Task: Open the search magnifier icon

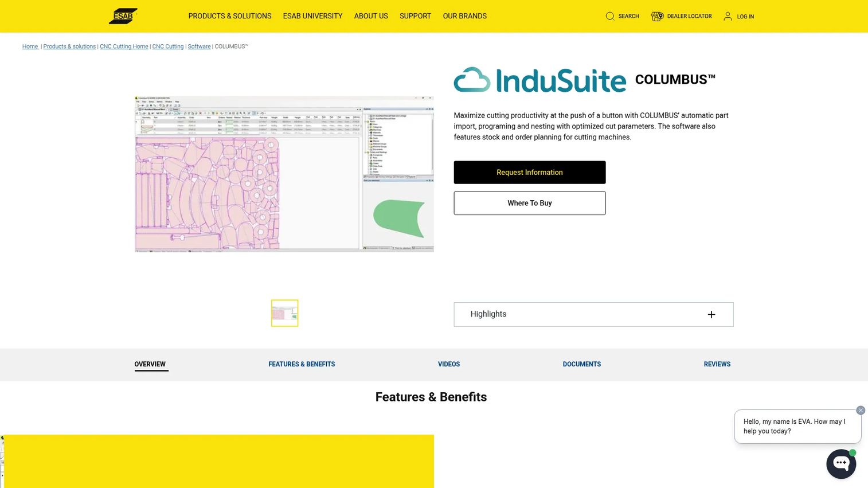Action: pyautogui.click(x=610, y=16)
